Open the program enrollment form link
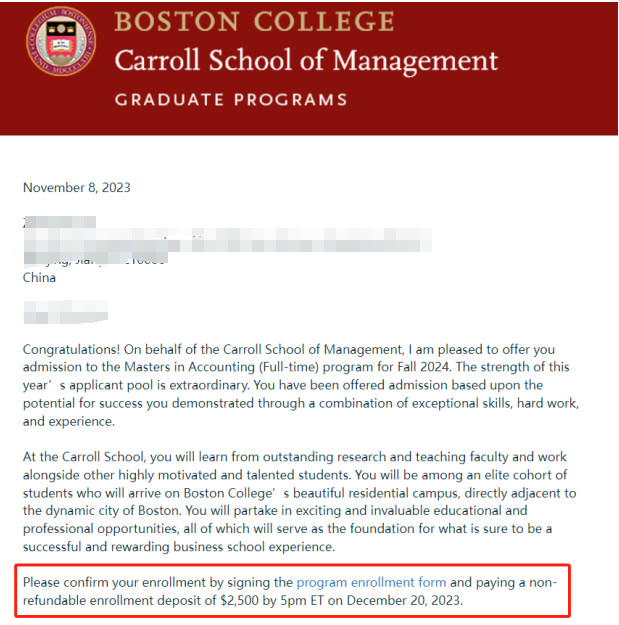The width and height of the screenshot is (619, 625). coord(371,582)
